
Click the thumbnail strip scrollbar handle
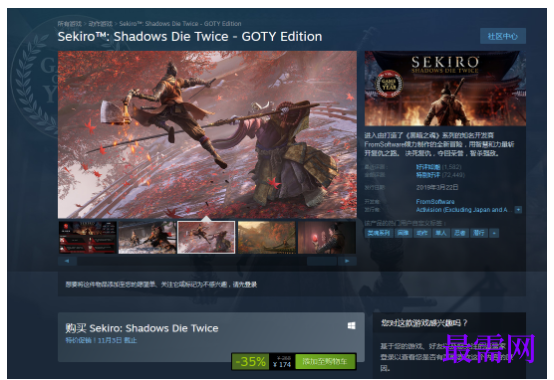pyautogui.click(x=322, y=261)
